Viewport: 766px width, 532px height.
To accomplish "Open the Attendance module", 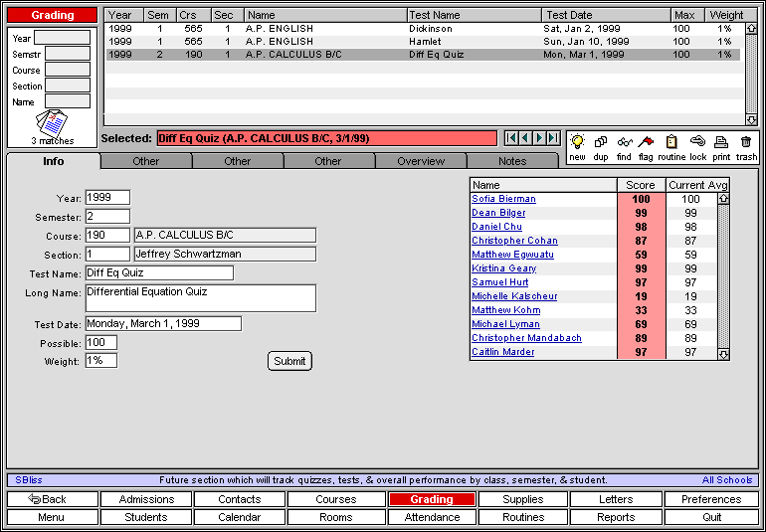I will pyautogui.click(x=432, y=517).
